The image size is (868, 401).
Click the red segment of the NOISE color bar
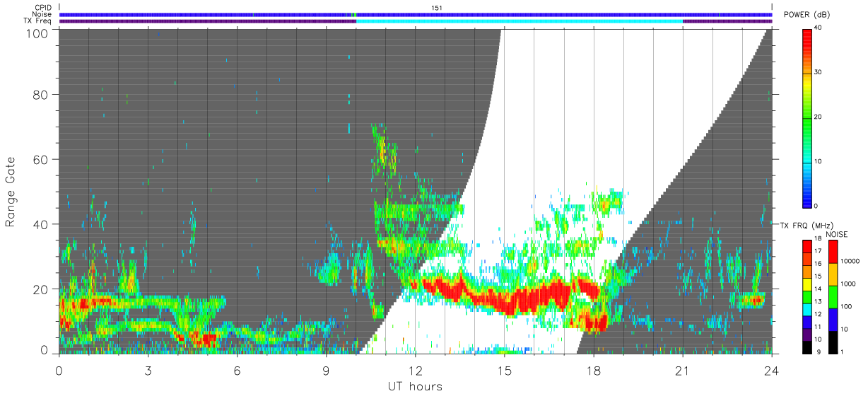pos(834,252)
